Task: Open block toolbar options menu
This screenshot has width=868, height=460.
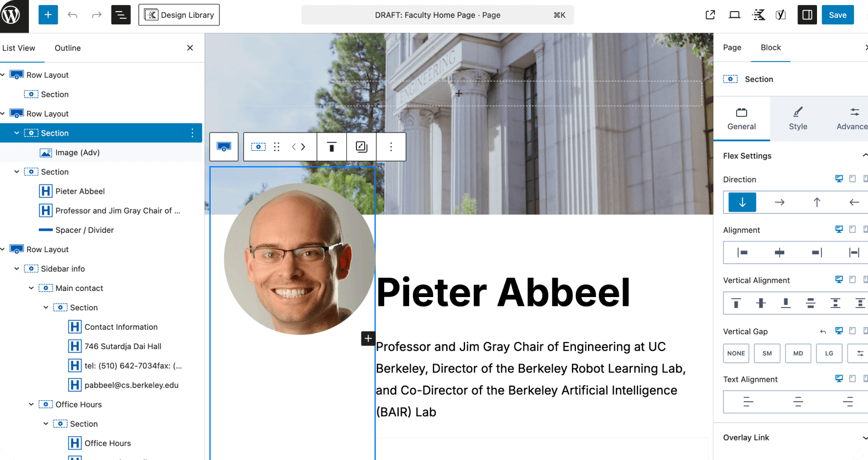Action: coord(391,147)
